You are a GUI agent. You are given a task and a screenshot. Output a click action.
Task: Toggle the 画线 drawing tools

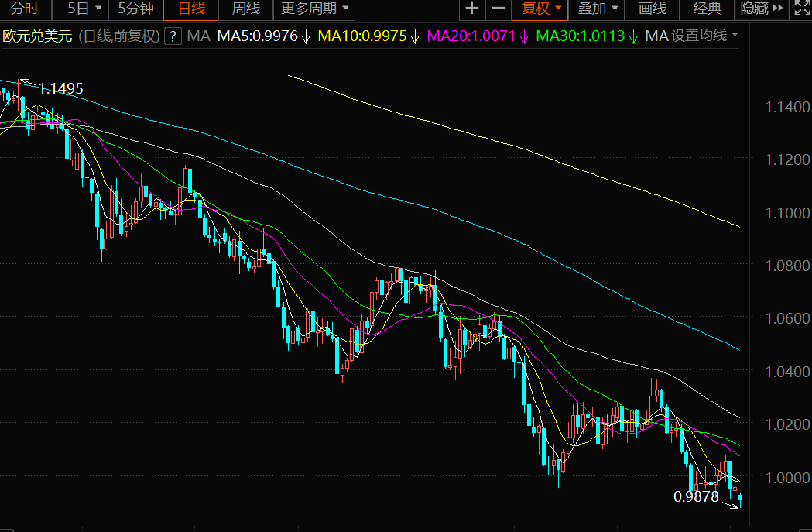click(652, 9)
